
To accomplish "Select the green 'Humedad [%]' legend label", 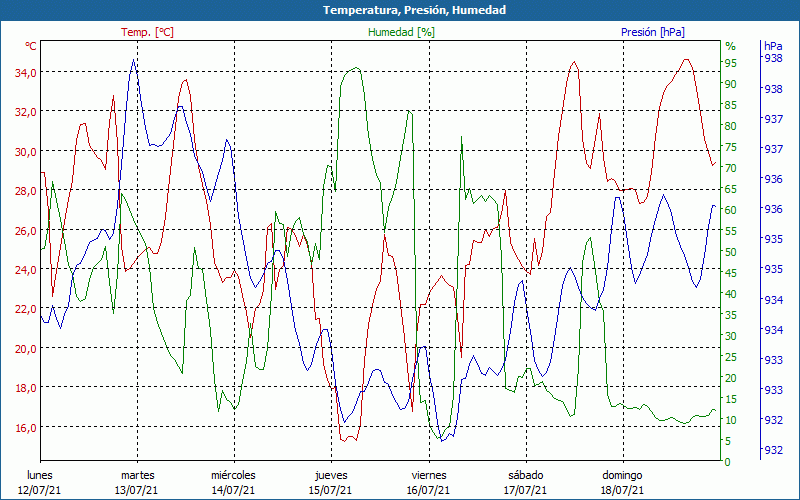I will 401,32.
